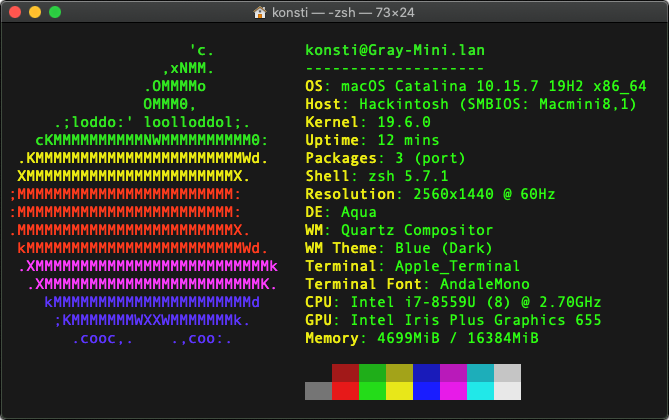Click the OS line "macOS Catalina 10.15.7"
This screenshot has height=420, width=669.
[x=439, y=86]
